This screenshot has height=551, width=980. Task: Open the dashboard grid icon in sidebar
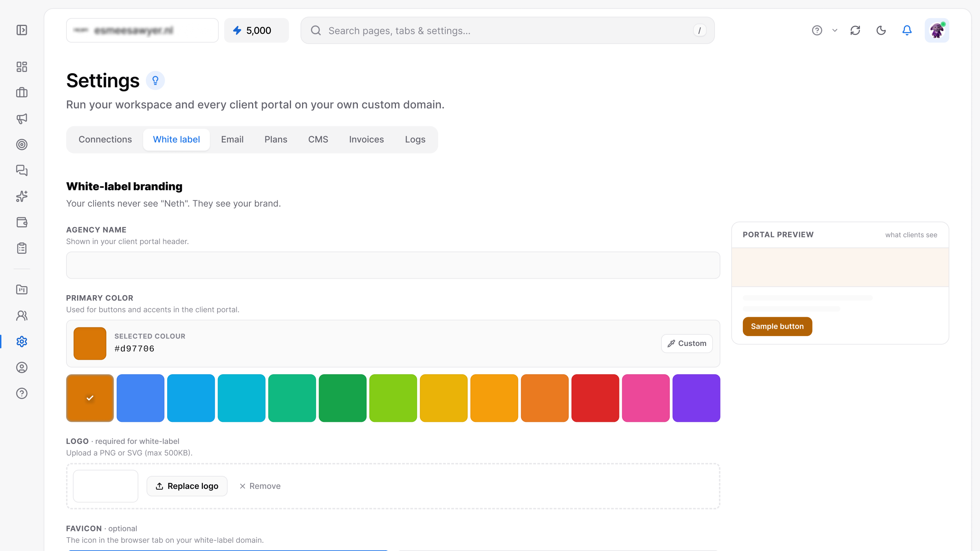point(22,67)
